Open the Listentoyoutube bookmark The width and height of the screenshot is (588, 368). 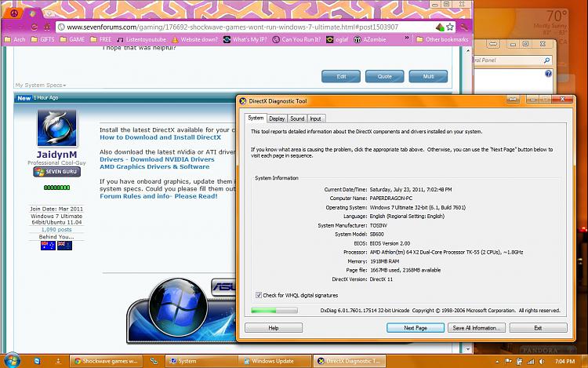pyautogui.click(x=141, y=39)
